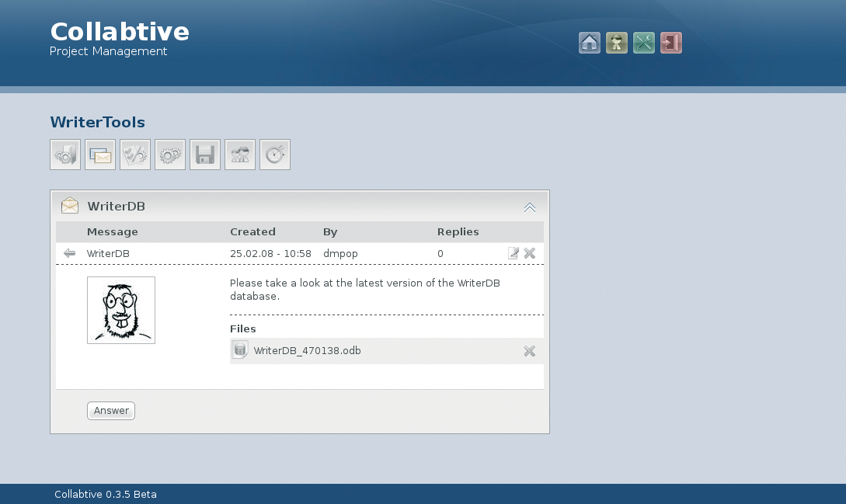Click the Project Management subtitle
Screen dimensions: 846x504
[x=109, y=51]
